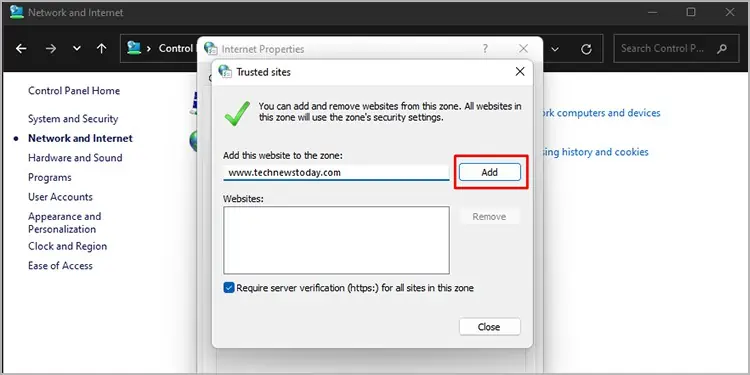
Task: Go forward in Control Panel
Action: click(51, 48)
